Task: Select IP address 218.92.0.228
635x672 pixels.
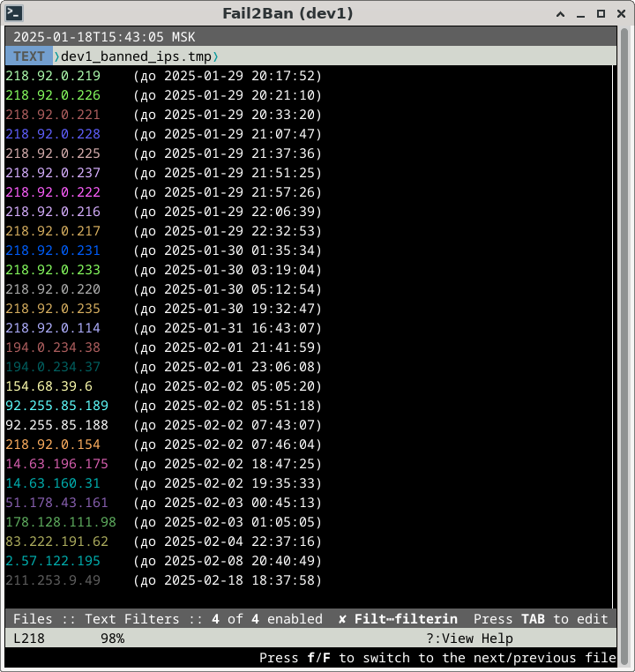Action: tap(53, 134)
